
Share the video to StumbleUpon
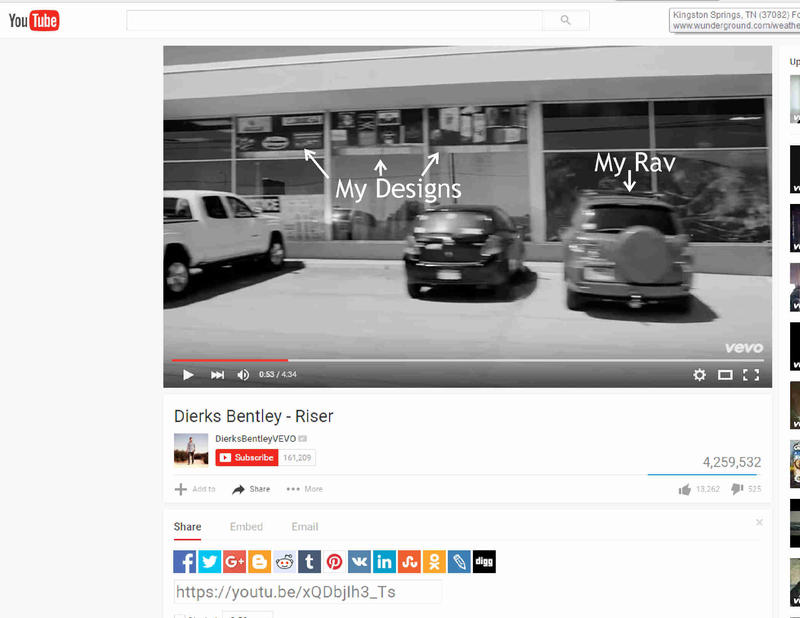click(409, 562)
